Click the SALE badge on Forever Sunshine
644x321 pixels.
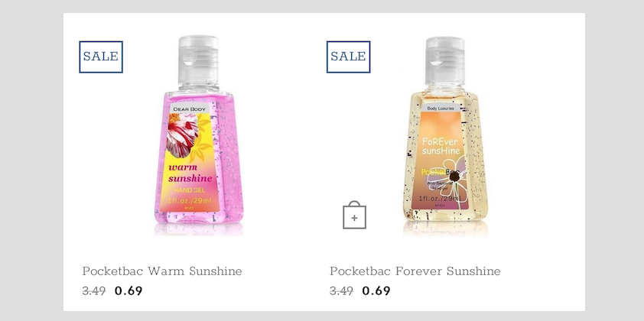[x=348, y=57]
